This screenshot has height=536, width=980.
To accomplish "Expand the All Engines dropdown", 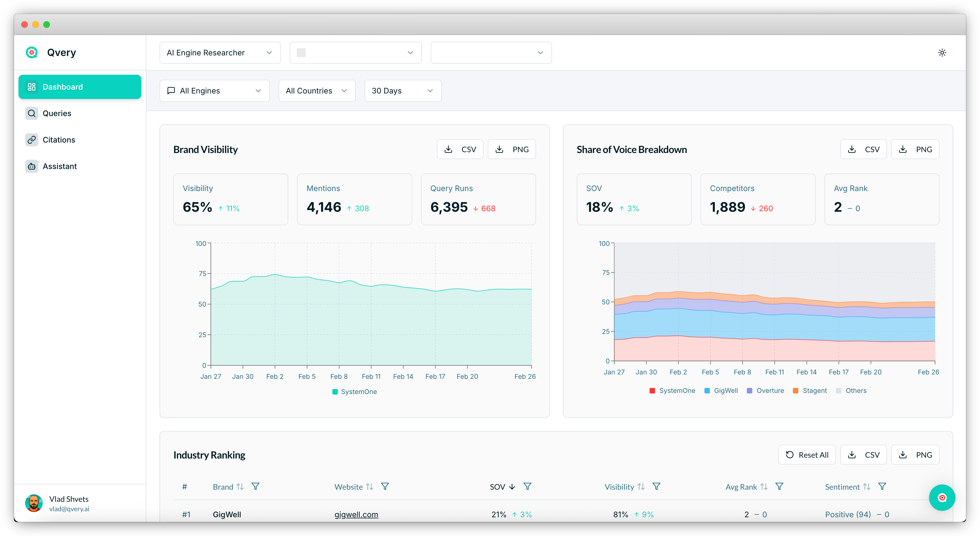I will pos(215,91).
